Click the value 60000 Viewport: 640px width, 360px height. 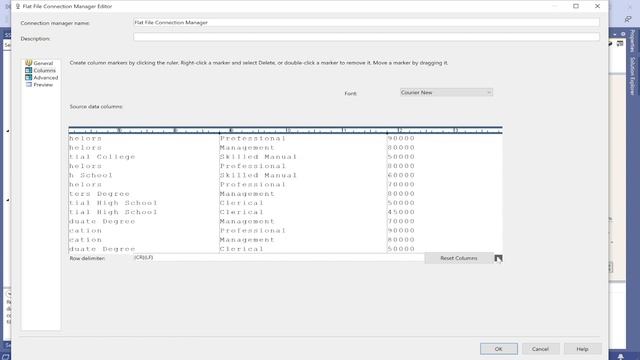401,175
